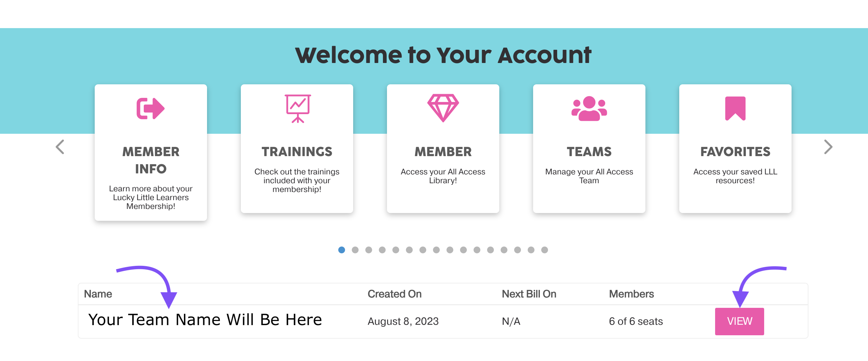Select the first blue pagination dot
The width and height of the screenshot is (868, 361).
[x=342, y=250]
